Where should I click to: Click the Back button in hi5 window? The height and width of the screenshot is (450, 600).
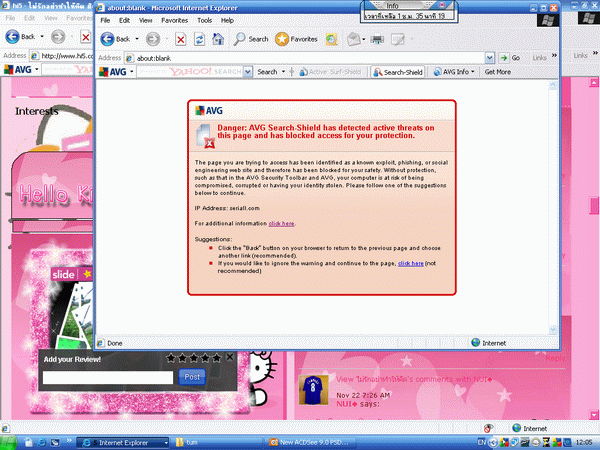[20, 37]
